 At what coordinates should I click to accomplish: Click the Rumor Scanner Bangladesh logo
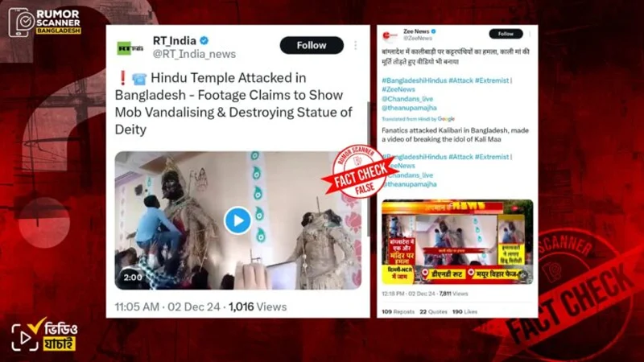pos(44,23)
